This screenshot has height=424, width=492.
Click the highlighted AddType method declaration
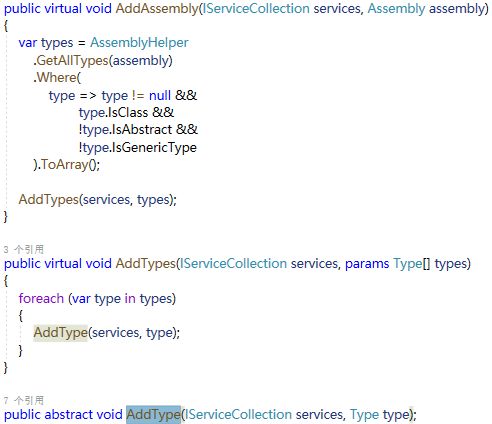[153, 414]
